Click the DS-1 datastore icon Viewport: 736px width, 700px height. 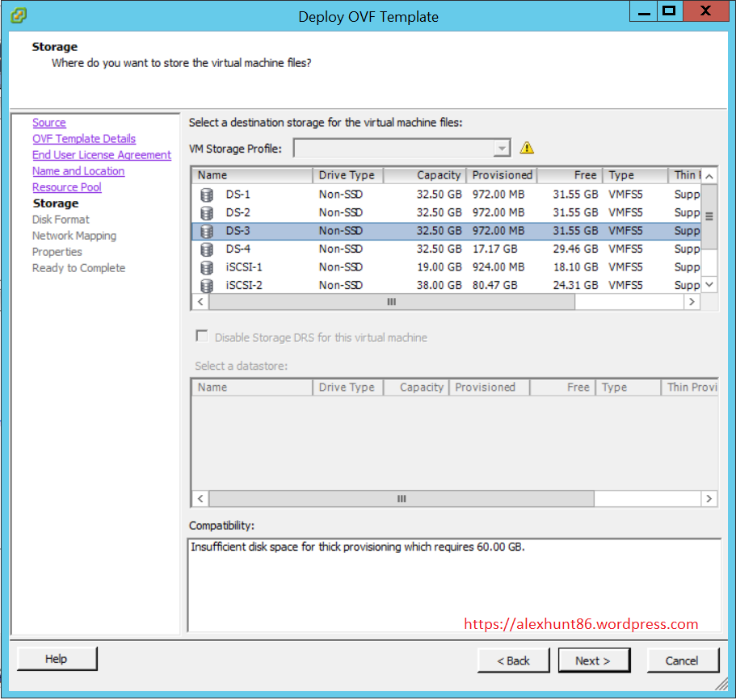pos(207,195)
